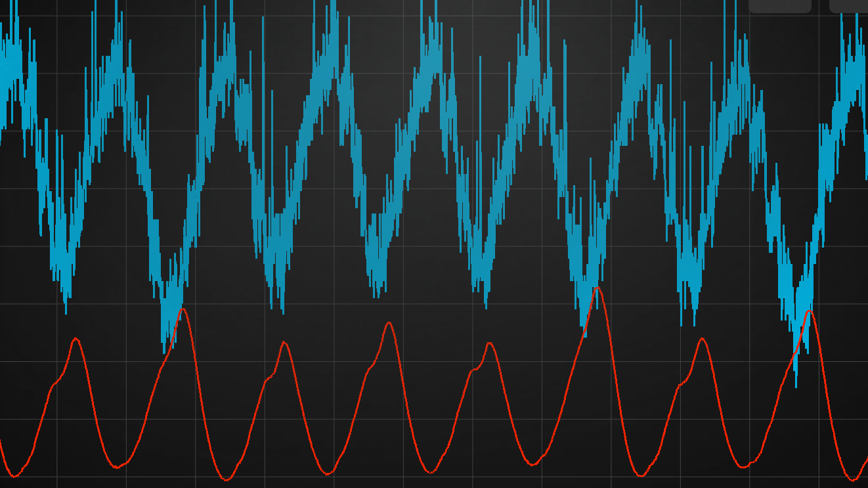The image size is (868, 488).
Task: Click the second red trough from the left
Action: (x=118, y=468)
